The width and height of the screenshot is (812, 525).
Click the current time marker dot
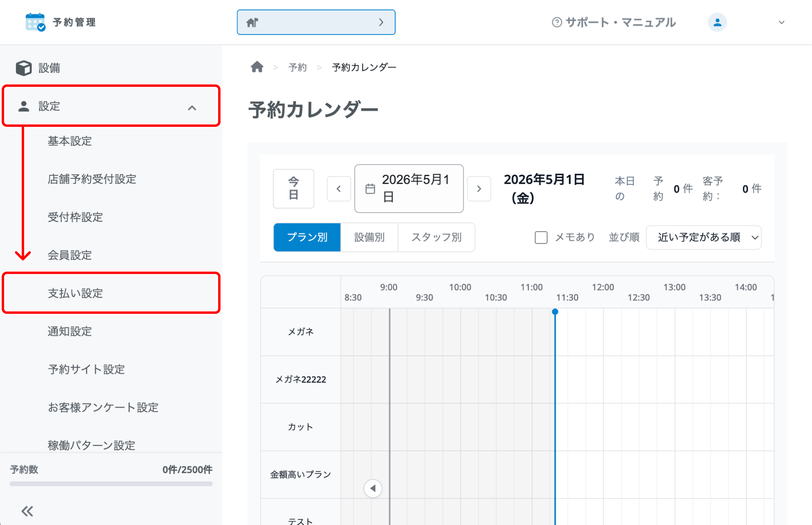tap(555, 312)
